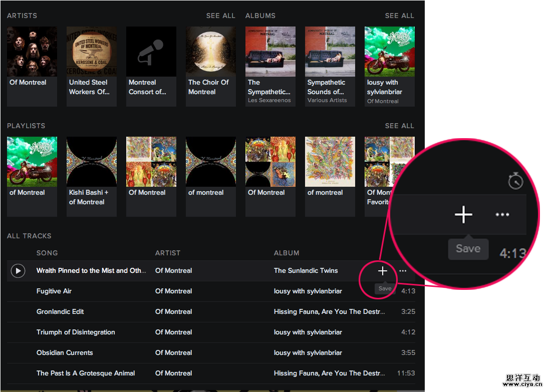Sort tracks by the SONG column header

coord(47,253)
